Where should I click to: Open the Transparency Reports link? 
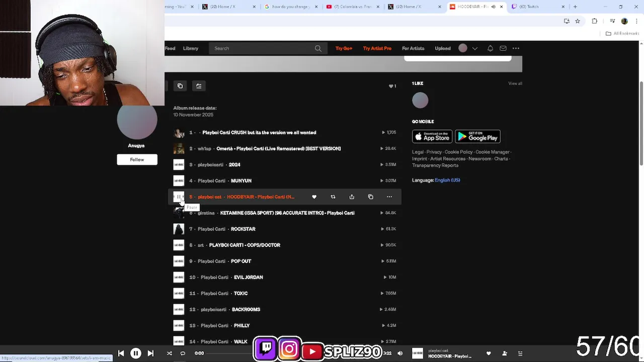[435, 165]
